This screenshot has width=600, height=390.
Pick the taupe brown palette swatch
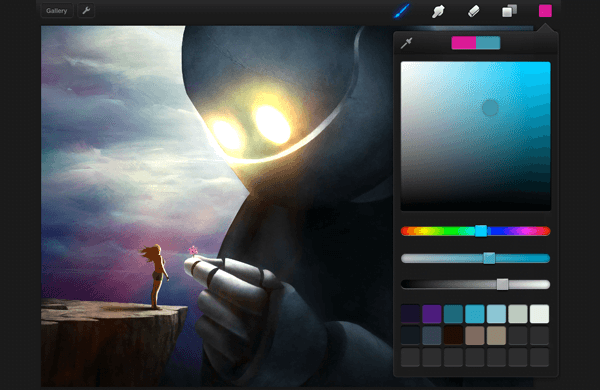pyautogui.click(x=475, y=335)
